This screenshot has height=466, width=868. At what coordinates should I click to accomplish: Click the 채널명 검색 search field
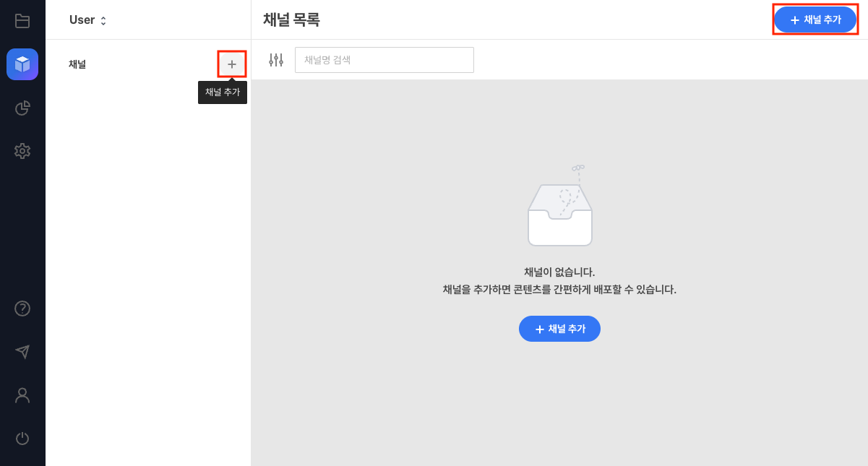click(x=384, y=60)
